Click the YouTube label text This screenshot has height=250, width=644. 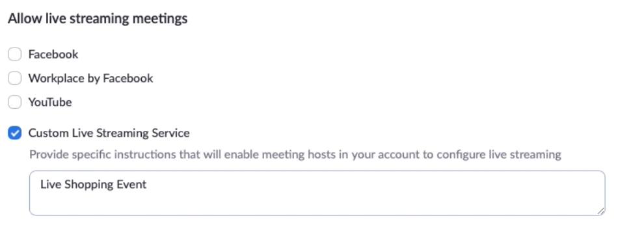[49, 102]
